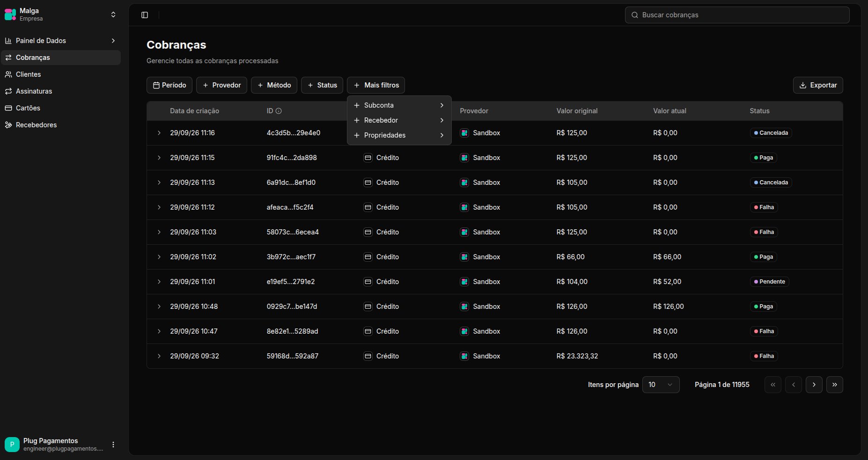Select the Subconta filter option

click(399, 105)
